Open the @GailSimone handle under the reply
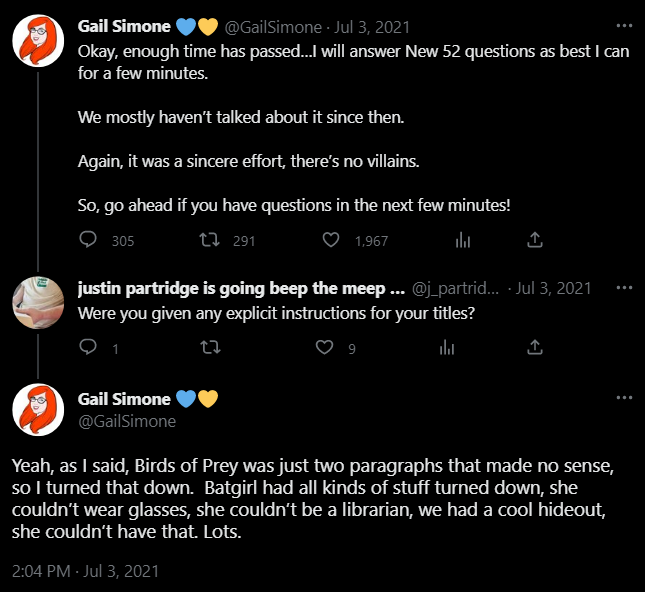The width and height of the screenshot is (645, 592). point(127,421)
